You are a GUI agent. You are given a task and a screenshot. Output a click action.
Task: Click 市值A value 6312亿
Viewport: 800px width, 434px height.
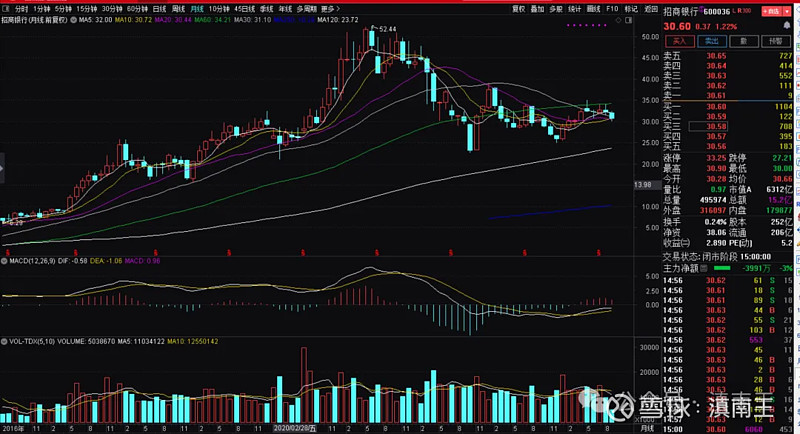(779, 189)
